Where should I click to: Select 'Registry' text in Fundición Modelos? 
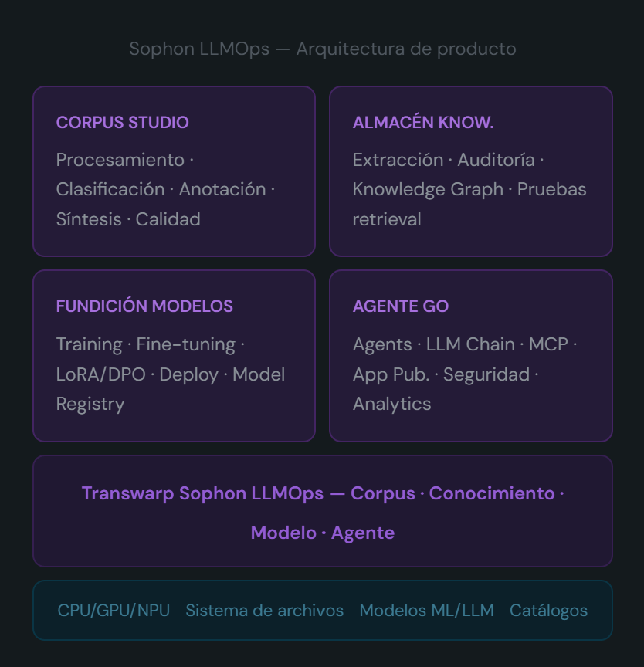[90, 404]
